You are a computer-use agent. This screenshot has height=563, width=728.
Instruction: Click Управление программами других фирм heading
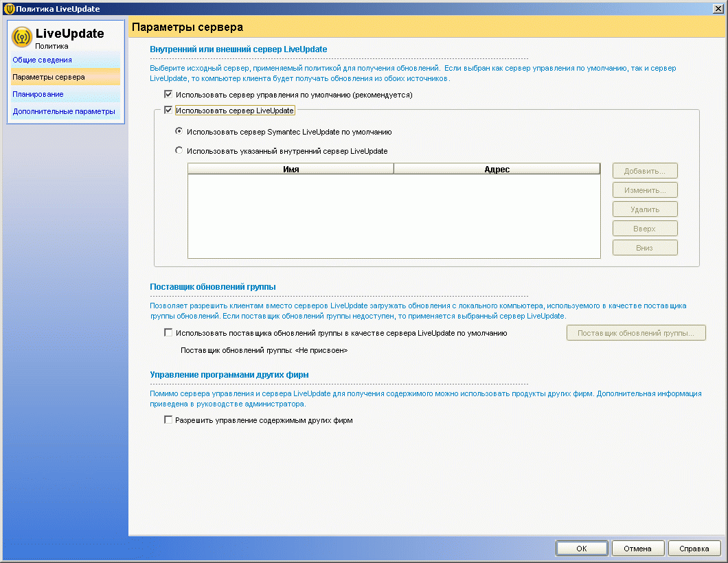(x=229, y=375)
